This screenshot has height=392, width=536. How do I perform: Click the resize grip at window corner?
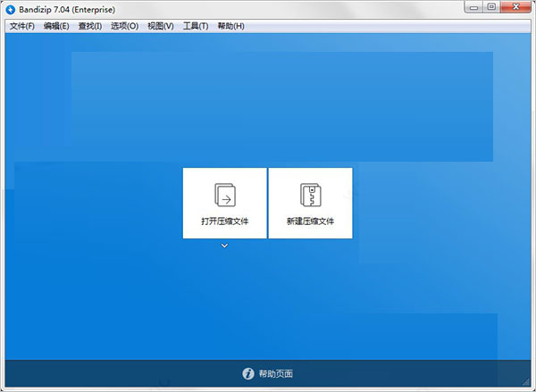click(526, 382)
